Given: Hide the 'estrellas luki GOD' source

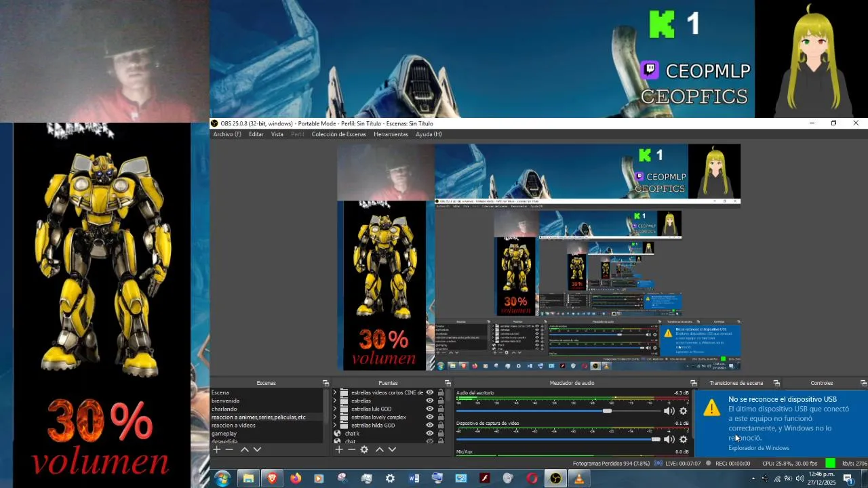Looking at the screenshot, I should (x=429, y=409).
